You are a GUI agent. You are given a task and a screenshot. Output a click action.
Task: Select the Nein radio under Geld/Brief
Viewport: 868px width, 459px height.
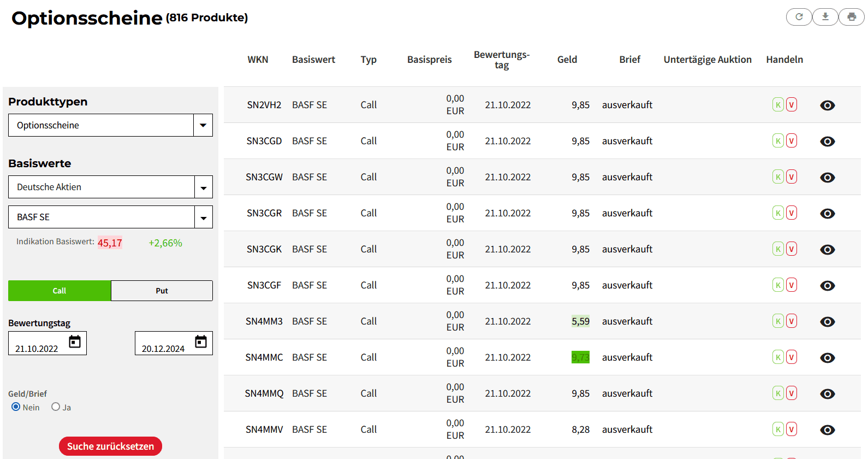point(16,407)
